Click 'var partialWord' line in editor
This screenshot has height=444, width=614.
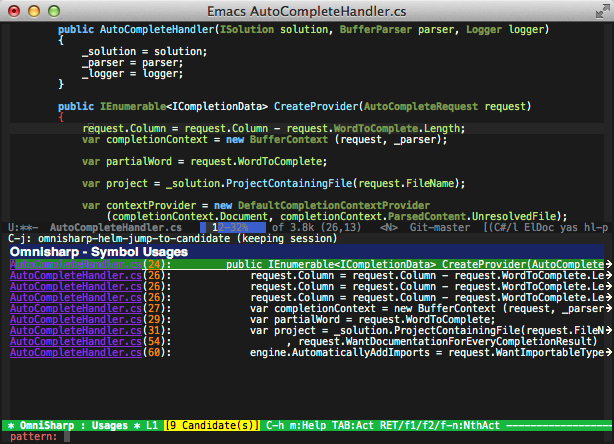pyautogui.click(x=204, y=162)
